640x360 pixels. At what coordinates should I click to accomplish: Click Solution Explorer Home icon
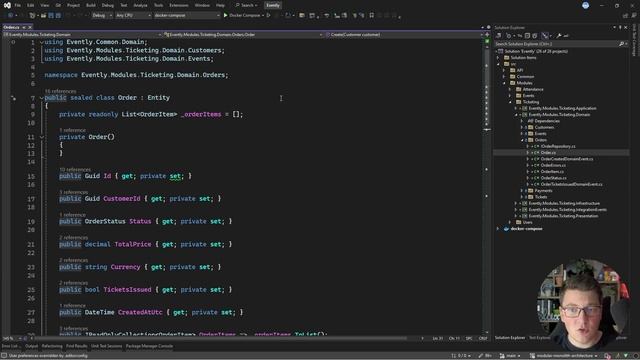(499, 36)
